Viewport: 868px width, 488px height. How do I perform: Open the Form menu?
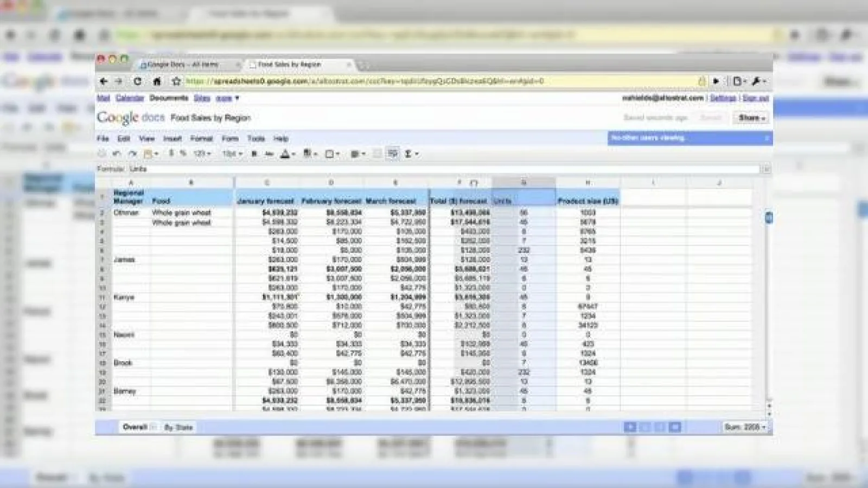230,139
